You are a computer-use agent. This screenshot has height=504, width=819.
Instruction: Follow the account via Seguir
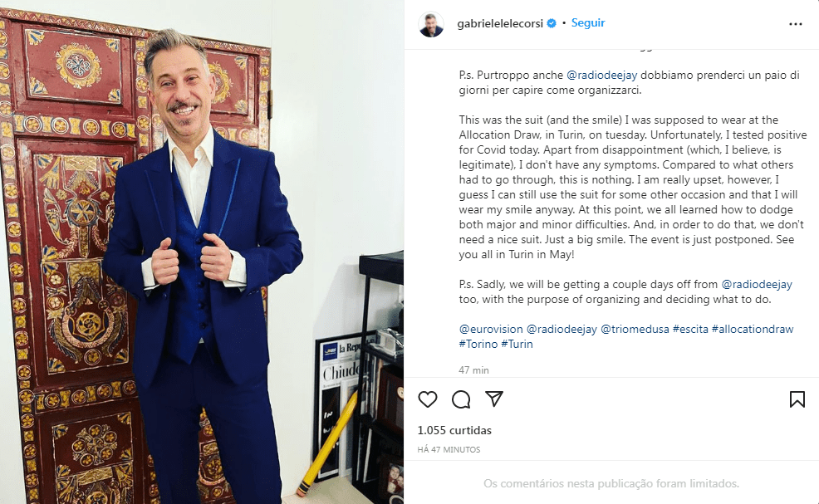588,23
